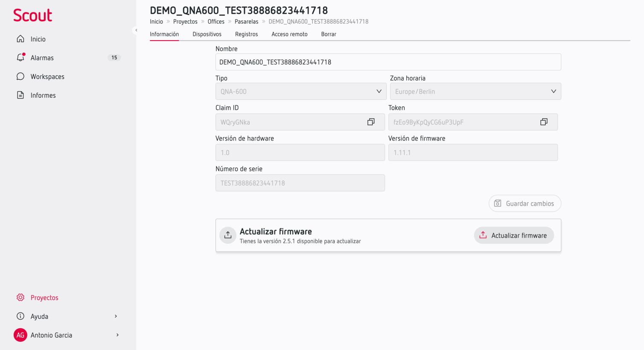Click the Inicio home icon
This screenshot has width=644, height=350.
[x=20, y=39]
